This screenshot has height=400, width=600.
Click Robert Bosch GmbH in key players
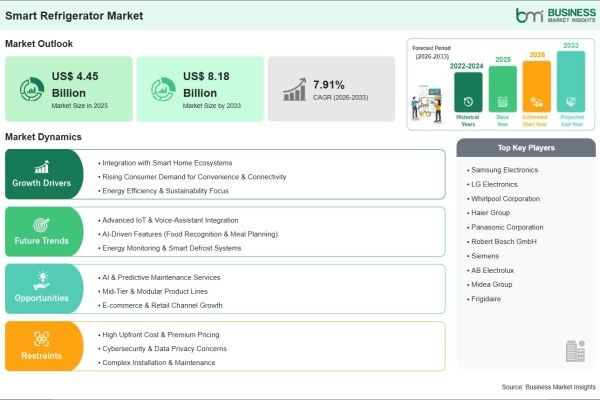pyautogui.click(x=502, y=242)
